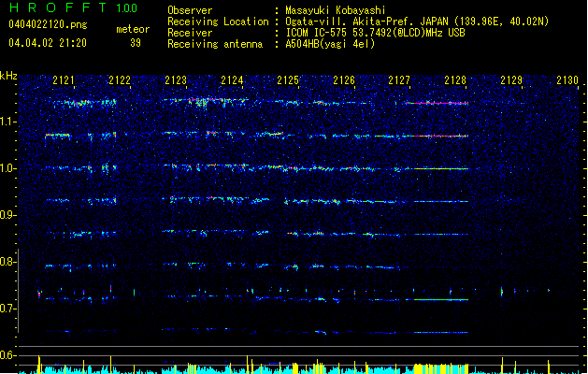Click the 2123 time axis marker
The width and height of the screenshot is (588, 374).
click(176, 80)
